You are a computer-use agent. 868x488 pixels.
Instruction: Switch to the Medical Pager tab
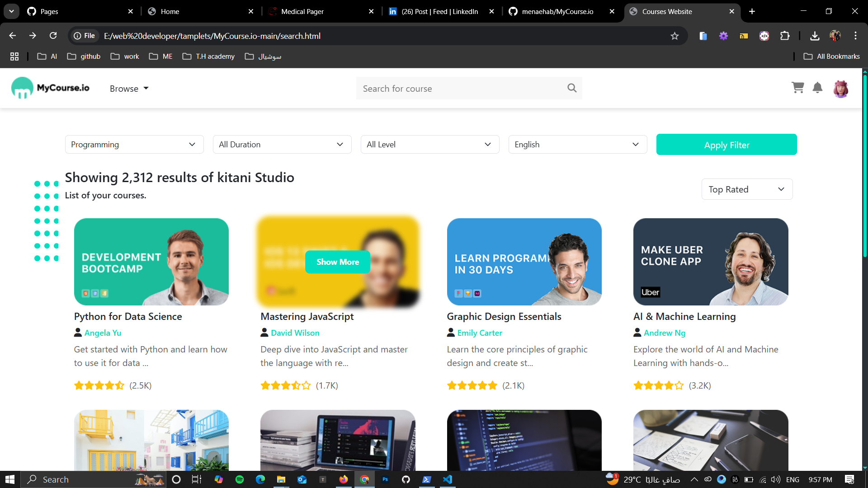coord(302,11)
